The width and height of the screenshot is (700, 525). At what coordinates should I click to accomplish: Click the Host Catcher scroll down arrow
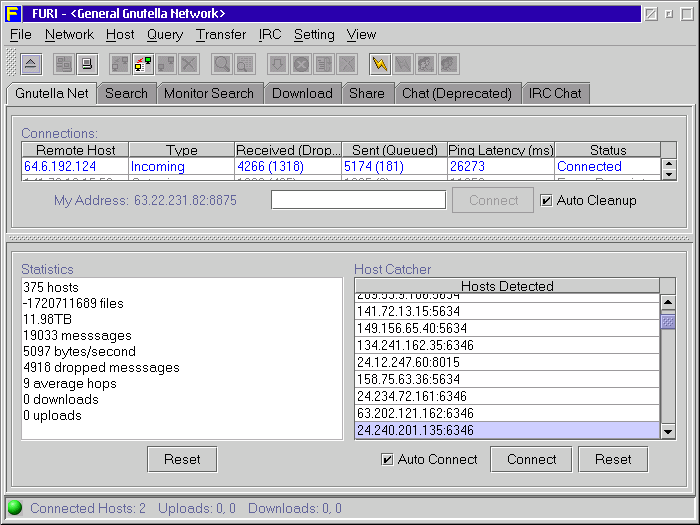pos(668,431)
